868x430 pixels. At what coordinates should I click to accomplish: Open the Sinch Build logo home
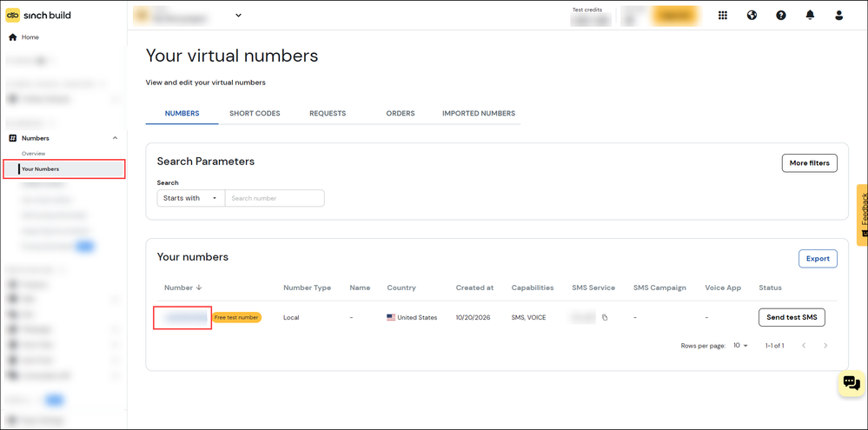(38, 15)
